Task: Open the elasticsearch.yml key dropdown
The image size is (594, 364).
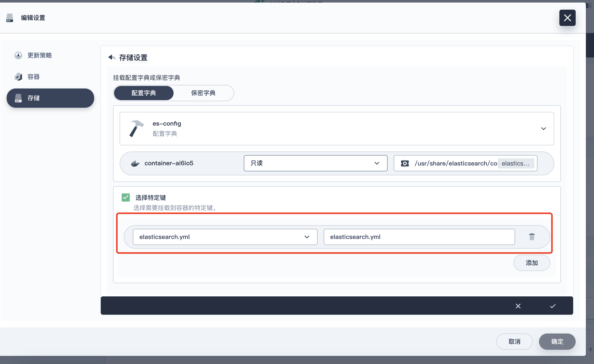Action: tap(225, 237)
